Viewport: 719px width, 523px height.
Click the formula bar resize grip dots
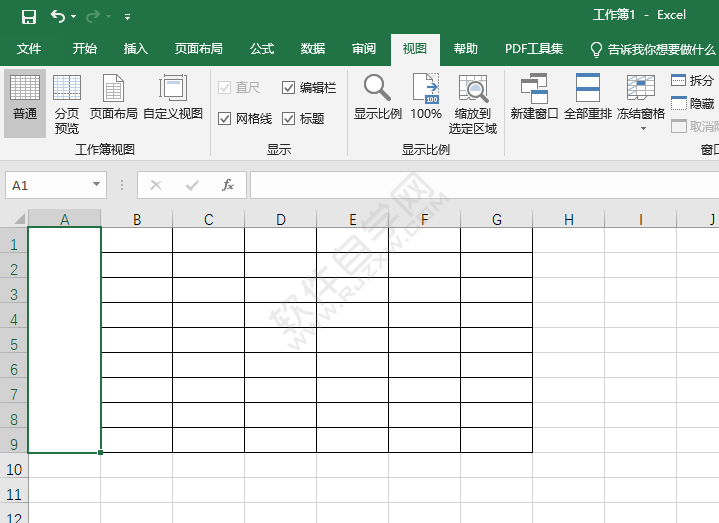click(x=122, y=185)
